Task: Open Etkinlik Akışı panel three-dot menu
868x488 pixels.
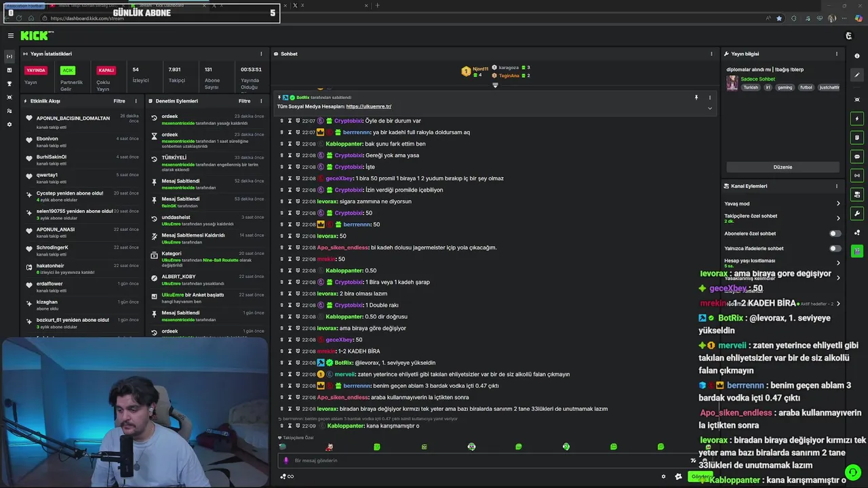Action: tap(136, 101)
